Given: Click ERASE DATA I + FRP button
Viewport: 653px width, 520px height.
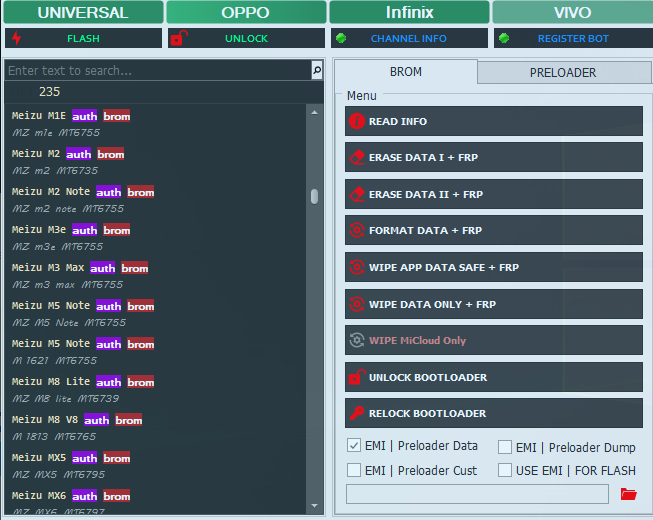Looking at the screenshot, I should pos(493,157).
